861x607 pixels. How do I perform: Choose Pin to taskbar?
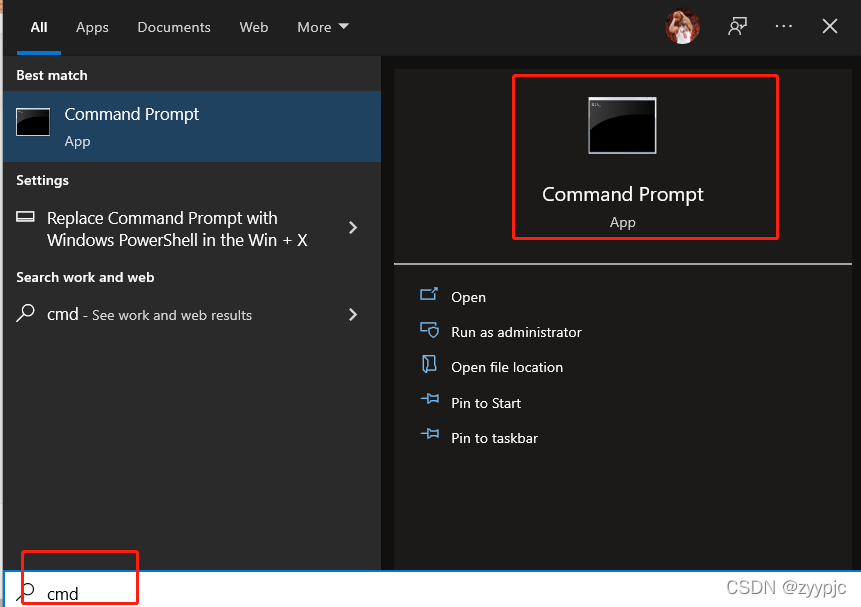click(x=494, y=438)
